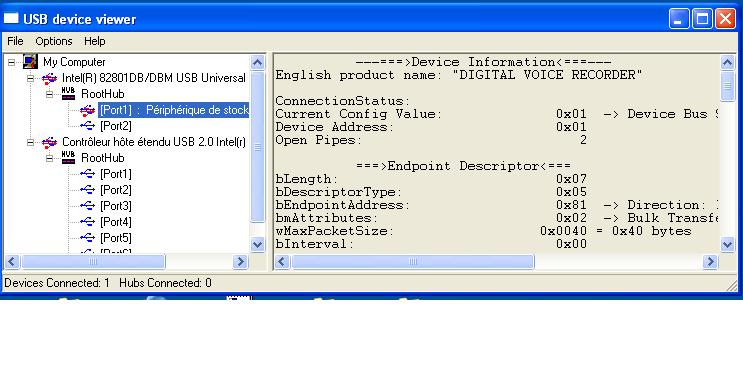Screen dimensions: 743x384
Task: Select [Port1] under USB 2.0 RootHub
Action: click(x=116, y=174)
